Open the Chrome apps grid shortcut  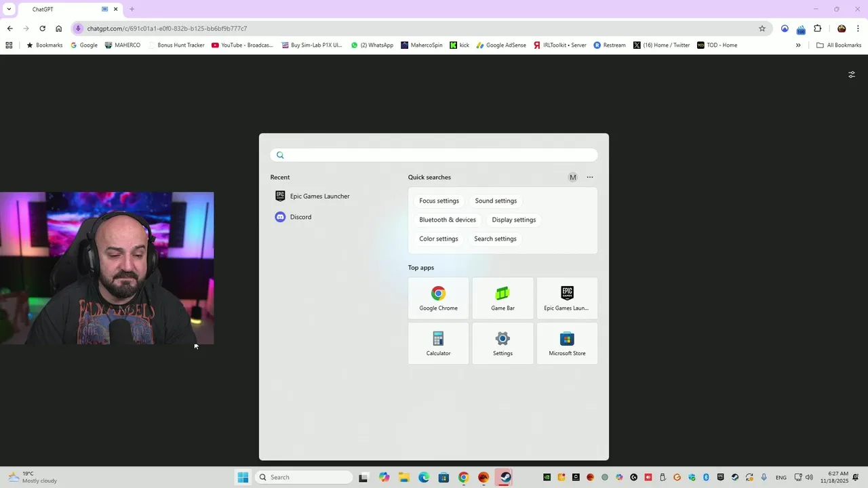[x=9, y=45]
